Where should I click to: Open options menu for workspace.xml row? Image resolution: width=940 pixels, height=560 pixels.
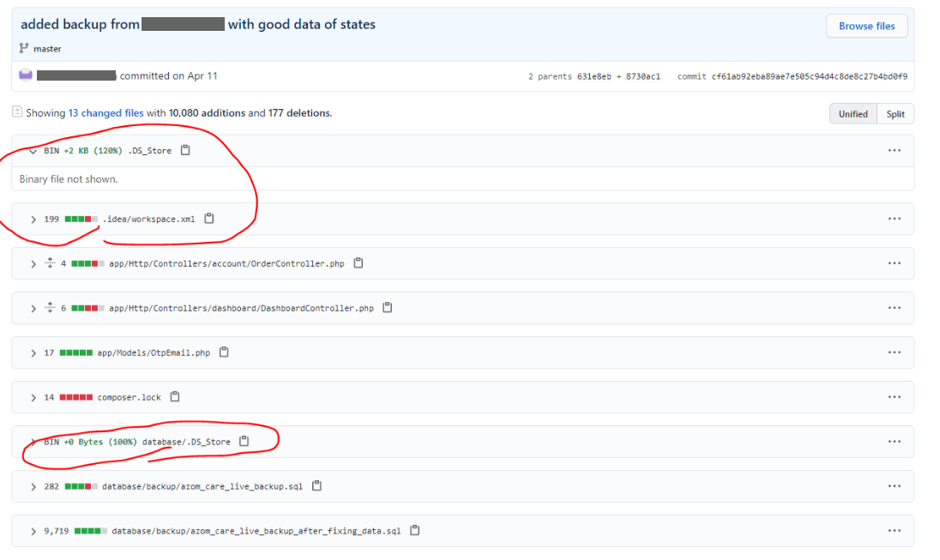[x=894, y=219]
